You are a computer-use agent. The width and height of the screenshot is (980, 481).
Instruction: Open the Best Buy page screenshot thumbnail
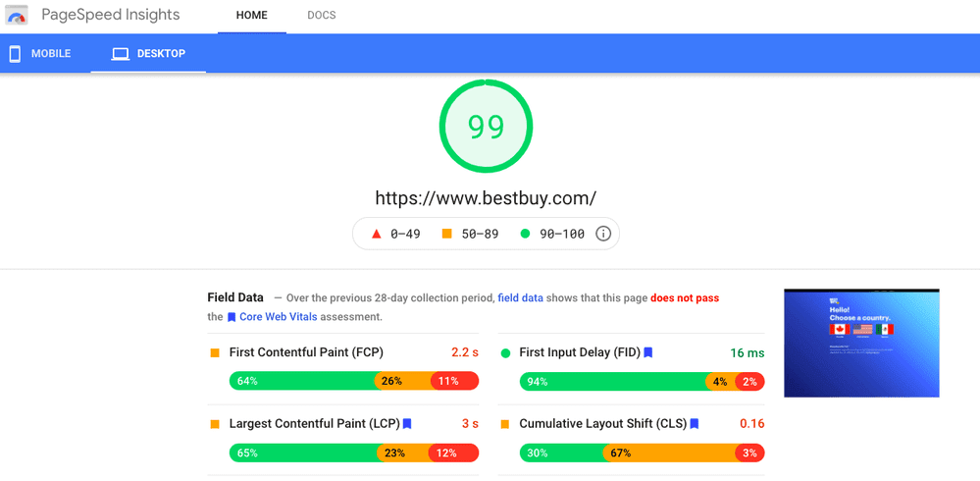(x=861, y=343)
